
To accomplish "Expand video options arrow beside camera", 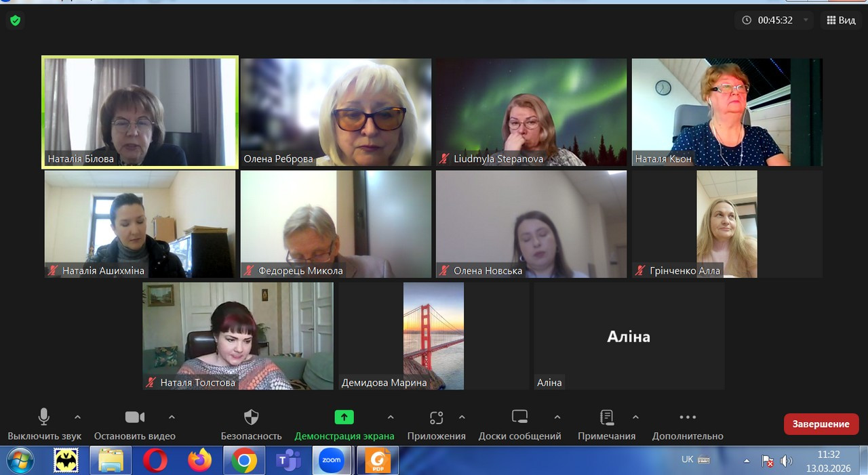I will click(172, 417).
